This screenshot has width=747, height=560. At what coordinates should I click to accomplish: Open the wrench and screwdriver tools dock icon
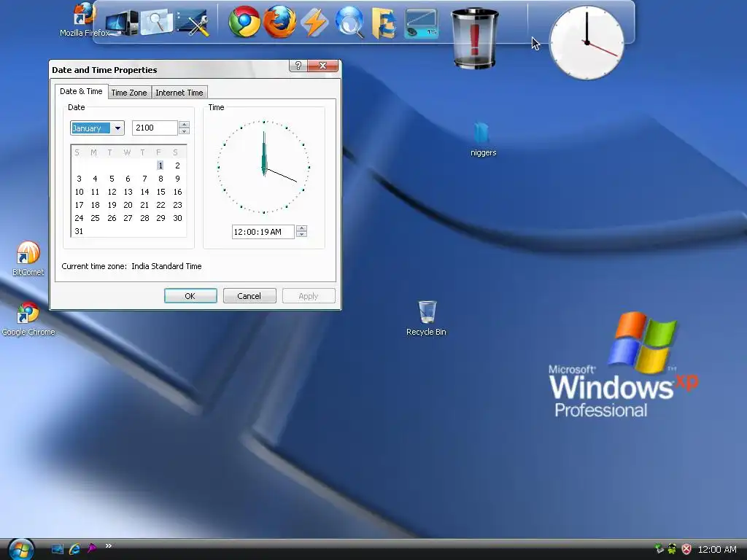tap(193, 23)
